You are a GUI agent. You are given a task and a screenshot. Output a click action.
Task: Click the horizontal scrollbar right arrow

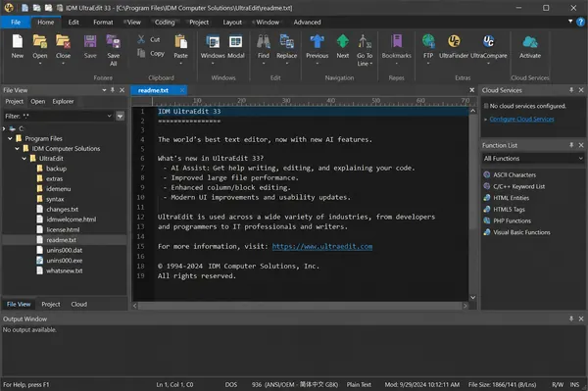[x=465, y=306]
